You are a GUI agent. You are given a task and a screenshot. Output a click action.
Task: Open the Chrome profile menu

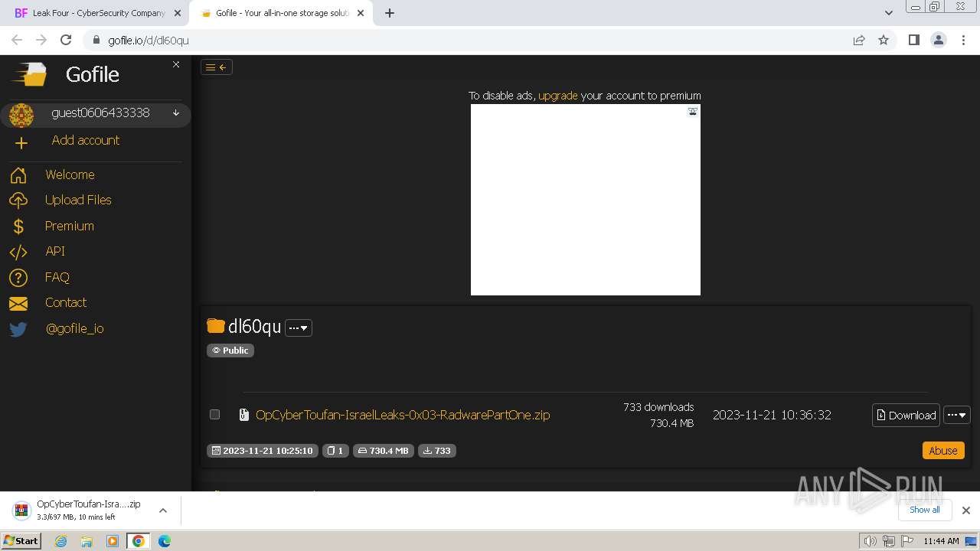coord(939,41)
